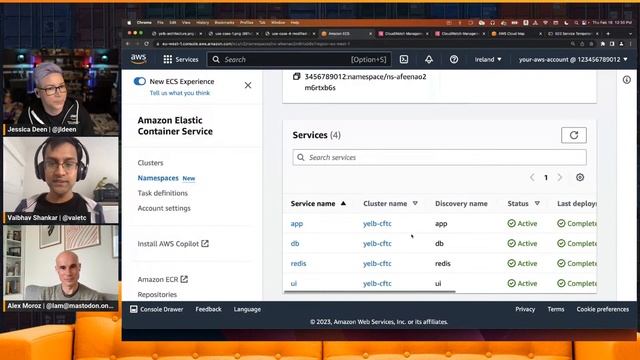Switch to the Amazon ECS browser tab

coord(346,34)
